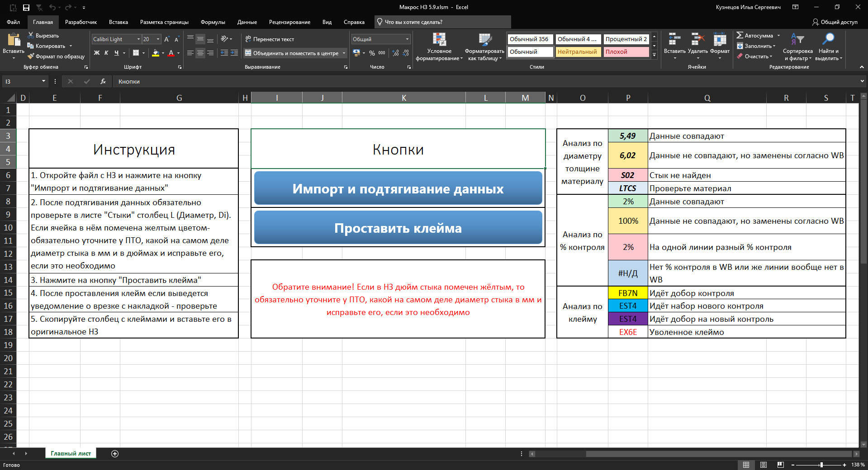This screenshot has height=470, width=868.
Task: Toggle Wrap Text (Перенести текст)
Action: tap(270, 39)
